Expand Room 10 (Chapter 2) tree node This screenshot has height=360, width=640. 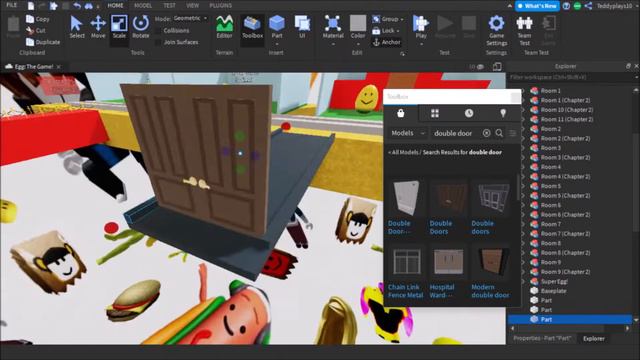pos(523,110)
